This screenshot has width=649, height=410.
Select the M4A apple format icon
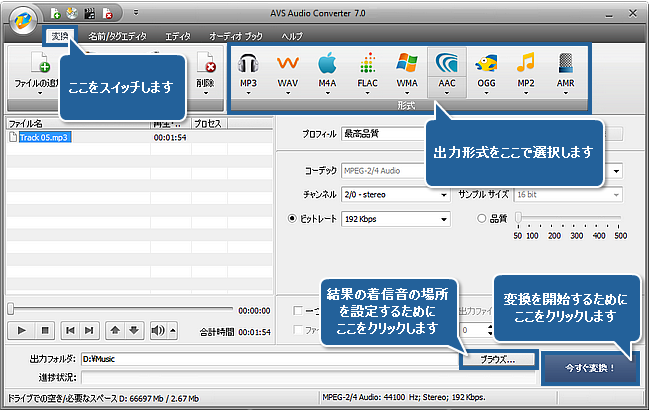(x=327, y=63)
